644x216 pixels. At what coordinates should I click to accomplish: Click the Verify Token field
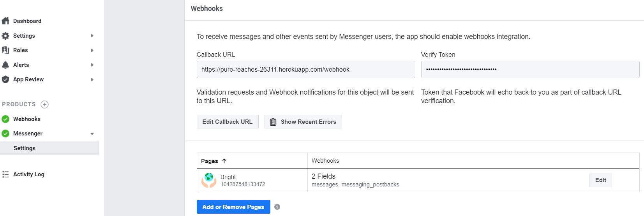[530, 69]
